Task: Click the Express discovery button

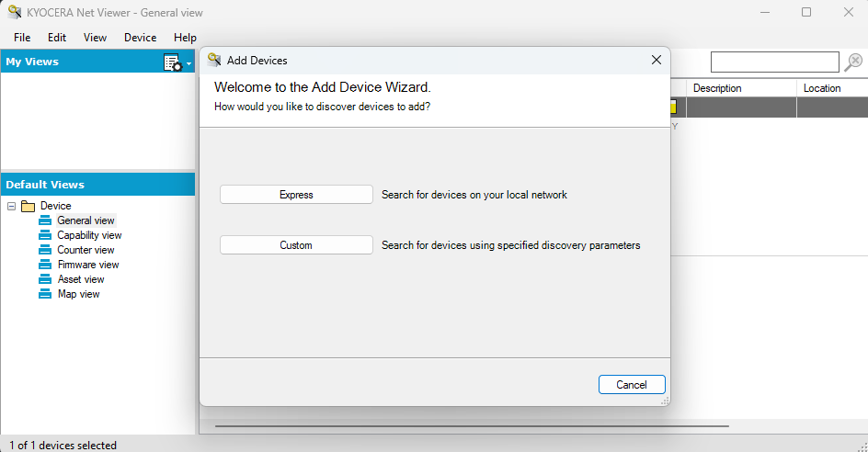Action: [x=296, y=195]
